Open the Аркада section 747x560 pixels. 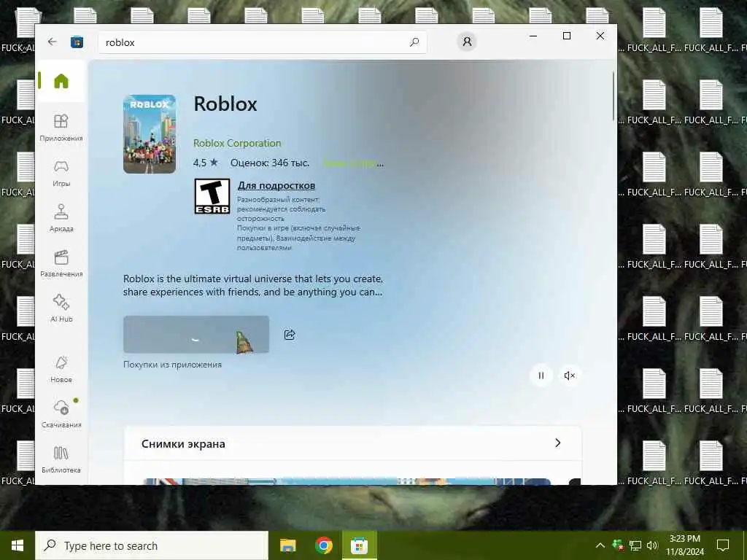[61, 218]
